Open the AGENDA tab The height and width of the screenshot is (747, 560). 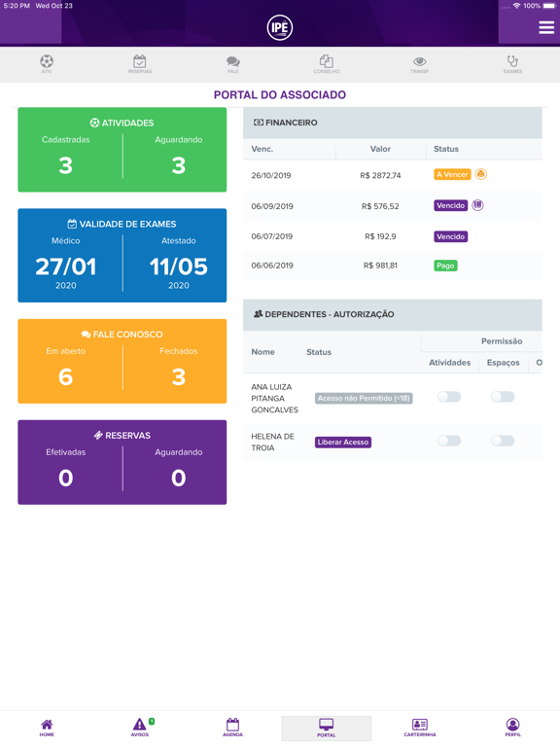click(233, 728)
